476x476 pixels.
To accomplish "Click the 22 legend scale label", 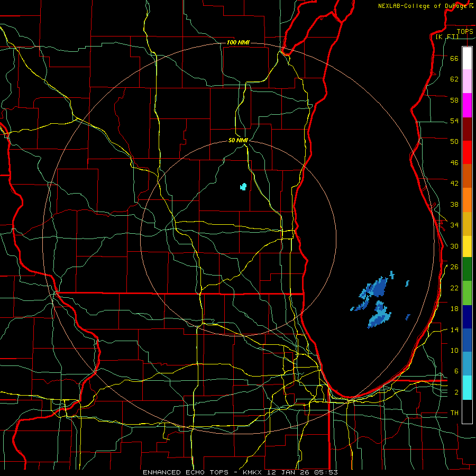I will [x=454, y=288].
